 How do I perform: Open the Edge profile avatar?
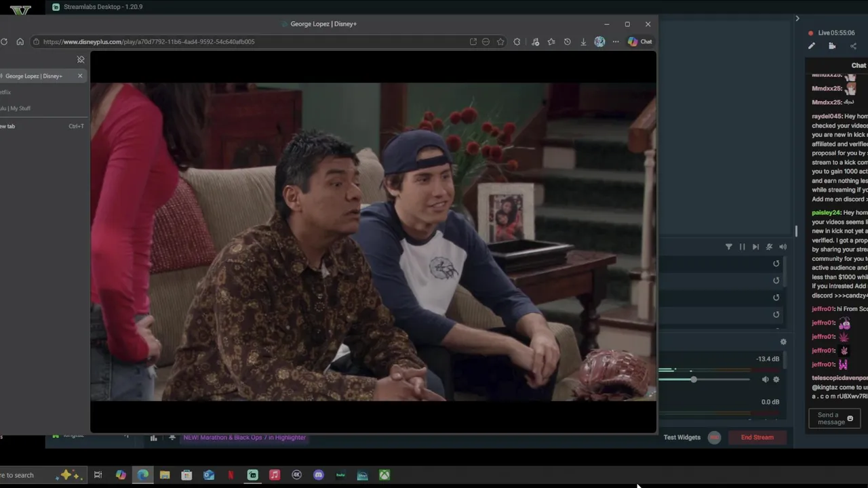(599, 41)
